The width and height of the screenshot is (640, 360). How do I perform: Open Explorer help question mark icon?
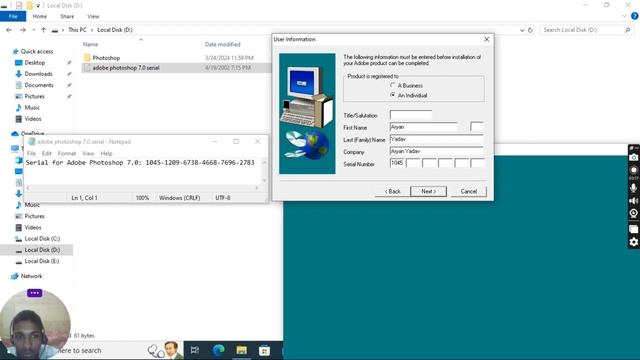coord(635,16)
